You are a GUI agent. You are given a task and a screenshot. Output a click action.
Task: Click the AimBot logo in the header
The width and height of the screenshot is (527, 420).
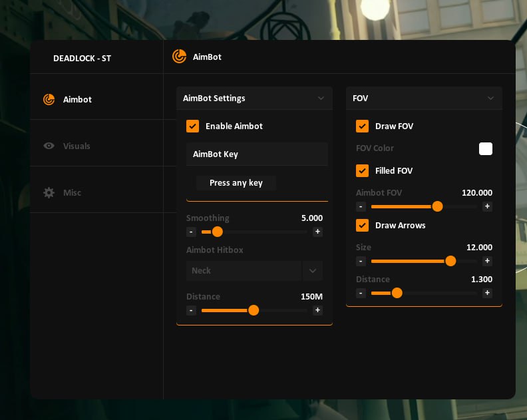coord(179,57)
